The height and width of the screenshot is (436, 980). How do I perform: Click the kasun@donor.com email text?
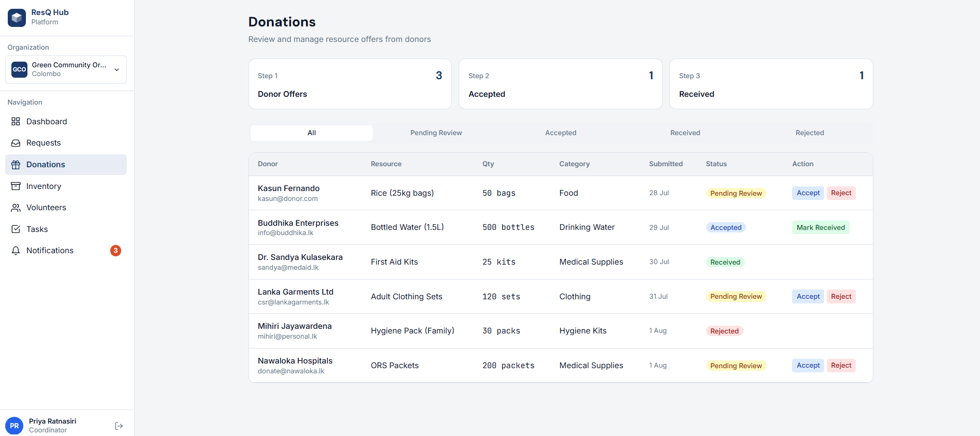(x=288, y=199)
